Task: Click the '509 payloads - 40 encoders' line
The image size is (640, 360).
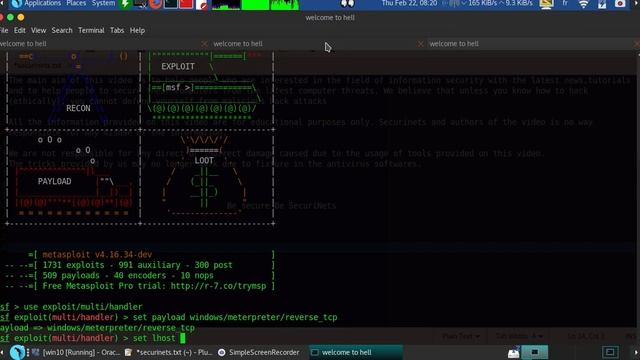Action: point(128,276)
